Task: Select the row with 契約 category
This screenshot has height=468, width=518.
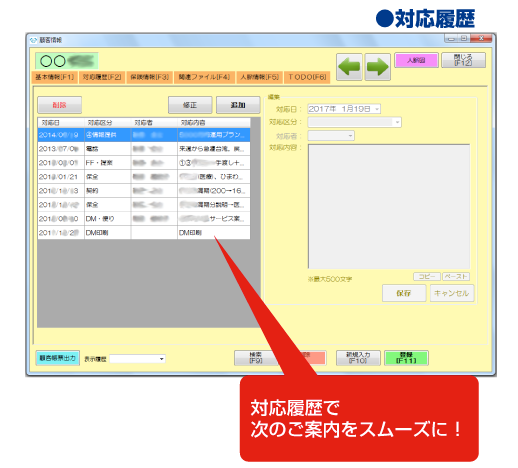Action: pos(144,191)
